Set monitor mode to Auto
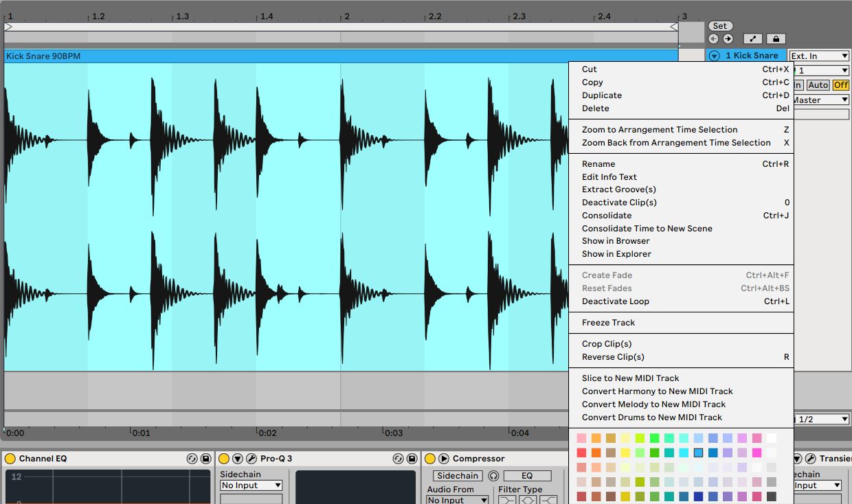Viewport: 852px width, 504px height. tap(818, 85)
